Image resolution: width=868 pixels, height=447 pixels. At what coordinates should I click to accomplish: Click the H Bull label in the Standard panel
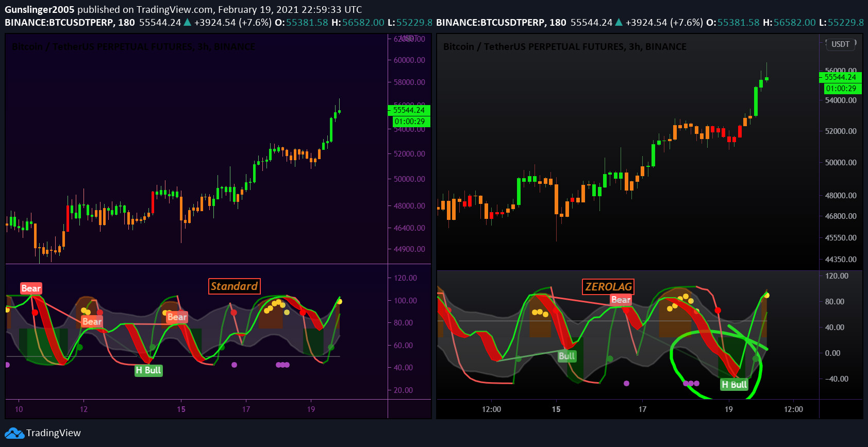tap(148, 370)
